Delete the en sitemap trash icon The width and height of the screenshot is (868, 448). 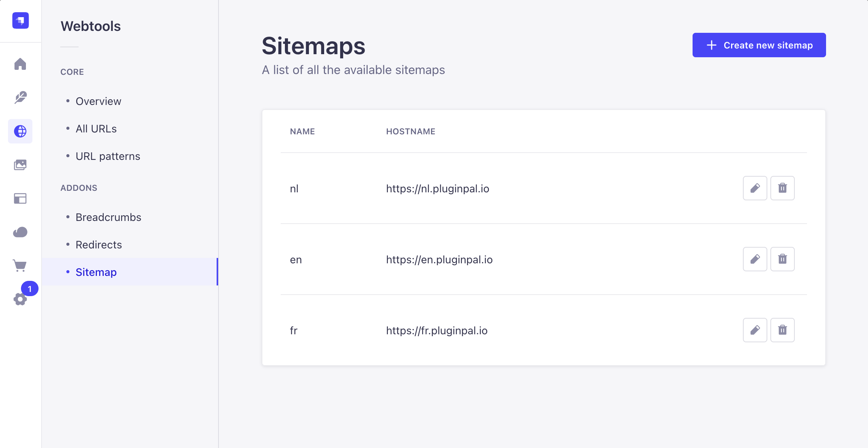pyautogui.click(x=783, y=259)
